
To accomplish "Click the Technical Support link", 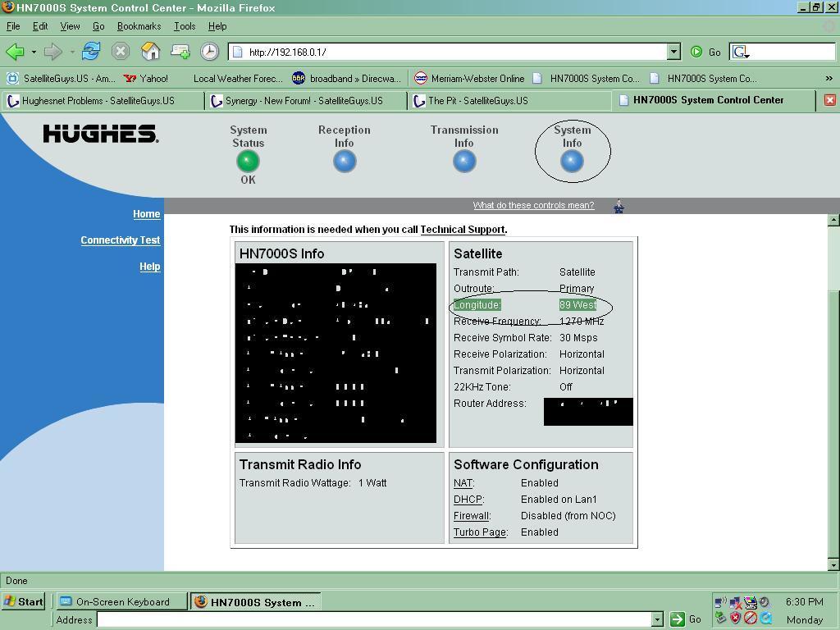I will point(463,230).
